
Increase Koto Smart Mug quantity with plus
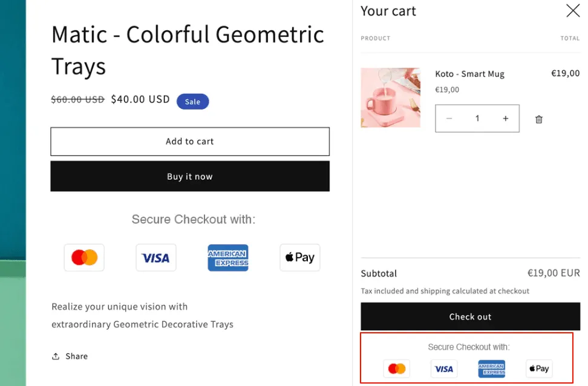[x=506, y=119]
